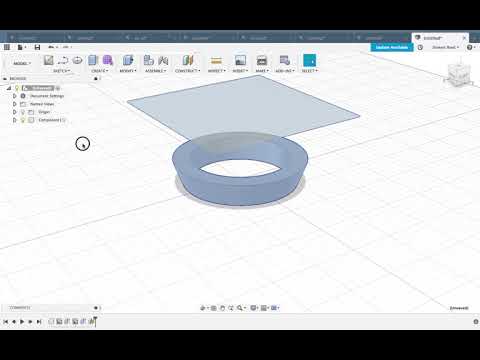Play the design timeline
Image resolution: width=480 pixels, height=360 pixels.
pyautogui.click(x=22, y=322)
